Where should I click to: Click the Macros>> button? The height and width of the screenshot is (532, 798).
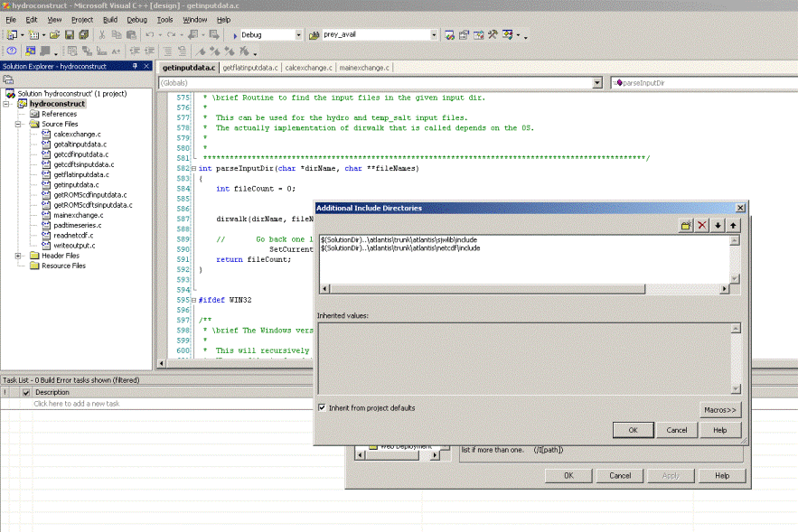coord(719,409)
